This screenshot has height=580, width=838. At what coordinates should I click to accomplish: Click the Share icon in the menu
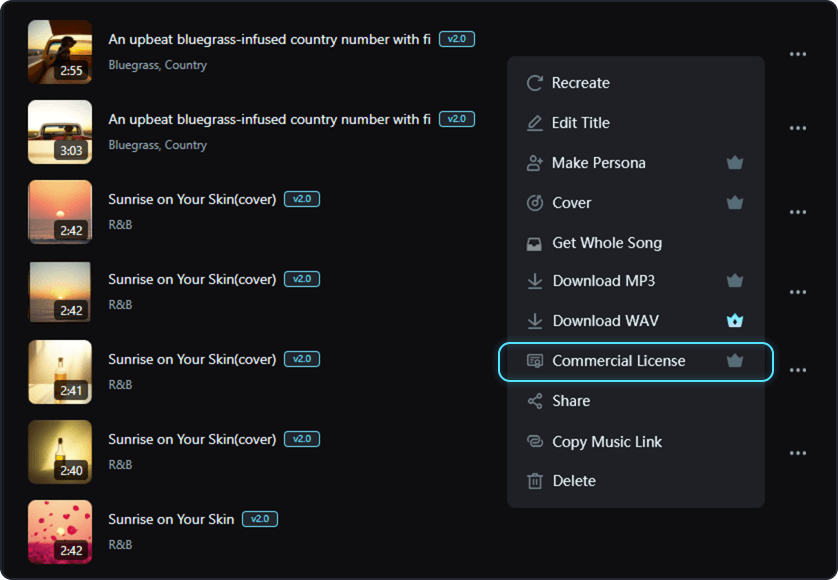[535, 401]
